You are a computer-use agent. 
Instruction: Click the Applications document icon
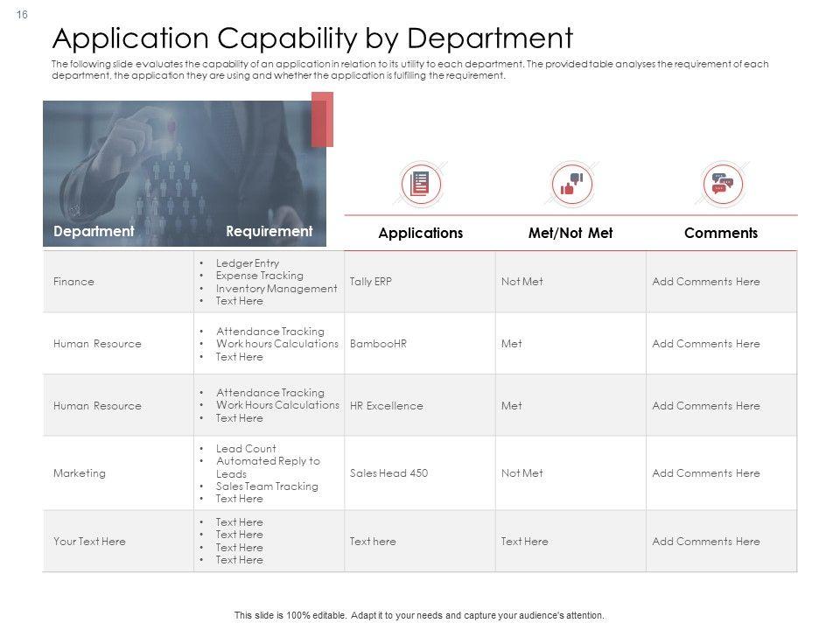tap(421, 184)
